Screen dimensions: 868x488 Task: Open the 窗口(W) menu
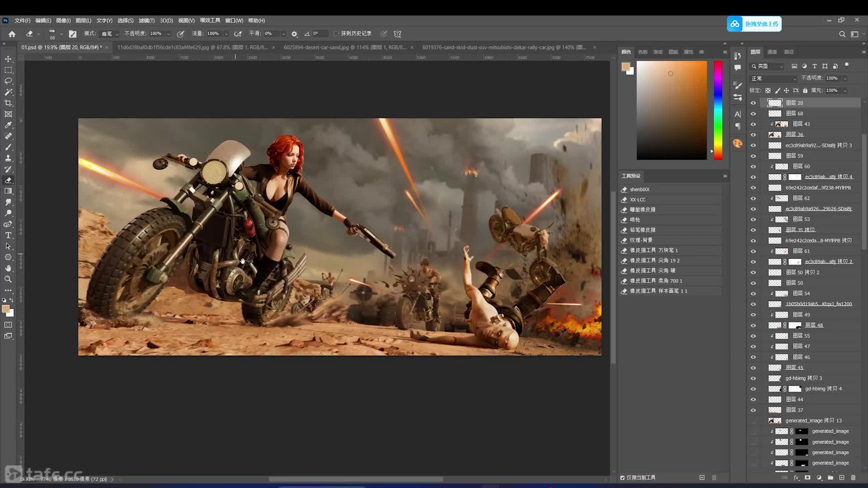(234, 21)
